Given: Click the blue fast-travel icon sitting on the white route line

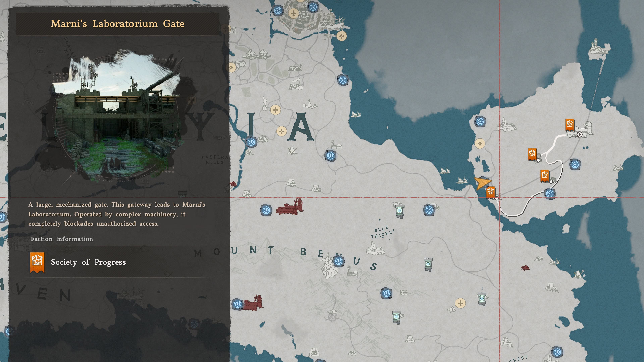Looking at the screenshot, I should pos(549,194).
